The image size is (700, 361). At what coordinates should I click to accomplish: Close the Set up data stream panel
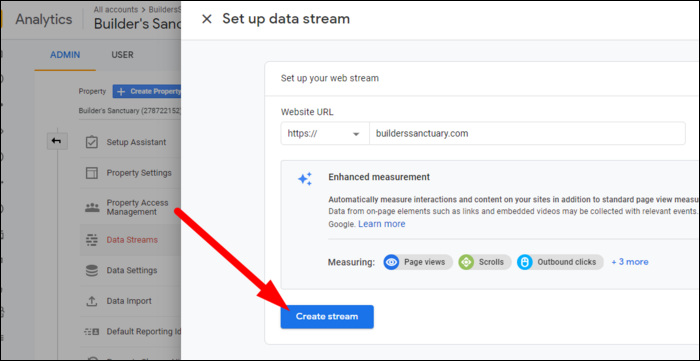pos(207,19)
